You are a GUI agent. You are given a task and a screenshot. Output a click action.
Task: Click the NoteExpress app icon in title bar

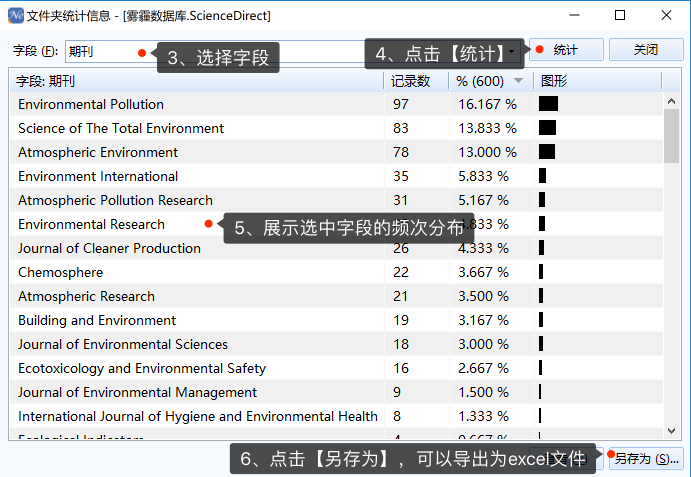point(16,15)
